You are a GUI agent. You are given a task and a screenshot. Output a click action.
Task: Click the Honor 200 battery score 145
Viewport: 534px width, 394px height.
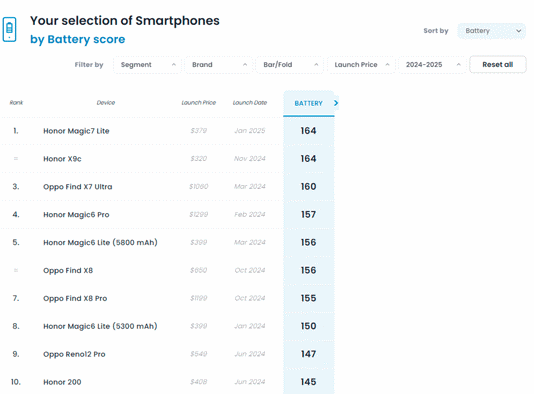point(309,382)
